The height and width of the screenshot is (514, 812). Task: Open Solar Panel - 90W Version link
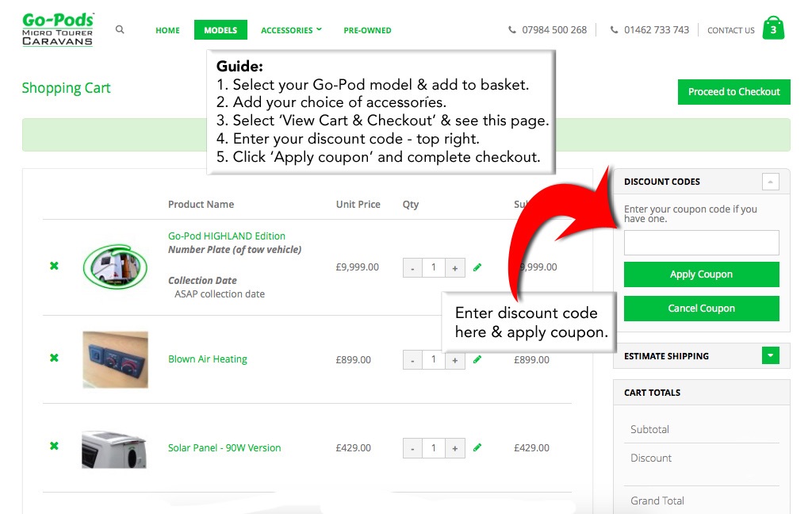point(224,447)
